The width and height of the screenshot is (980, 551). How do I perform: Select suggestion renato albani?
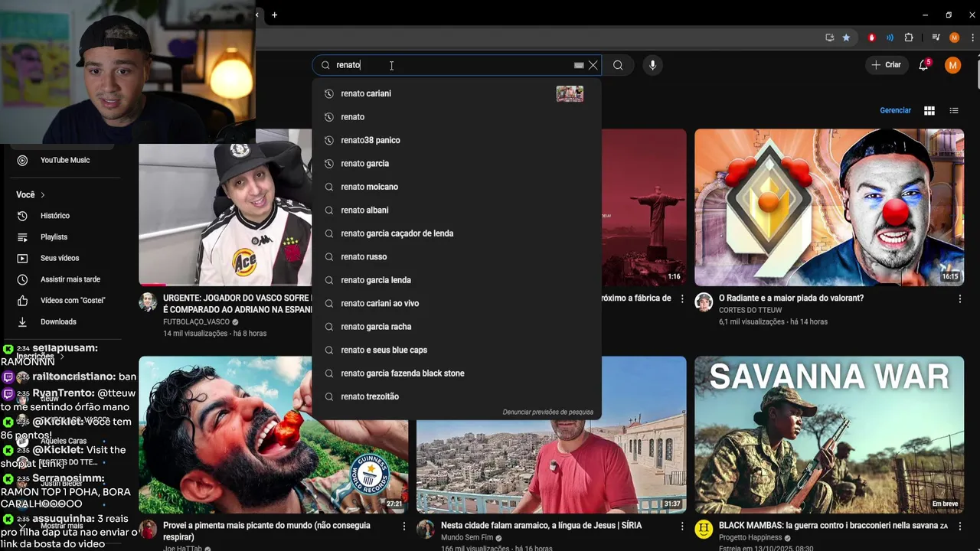pos(456,210)
